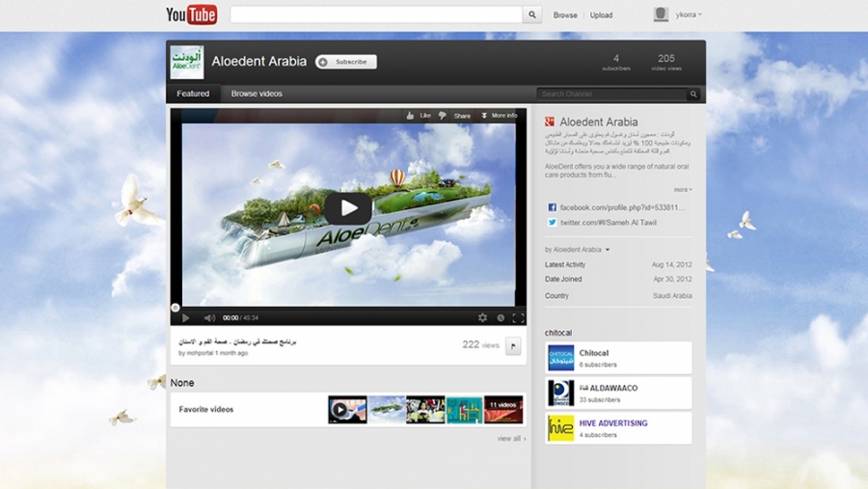The width and height of the screenshot is (868, 489).
Task: Expand ykorra account dropdown
Action: point(689,14)
